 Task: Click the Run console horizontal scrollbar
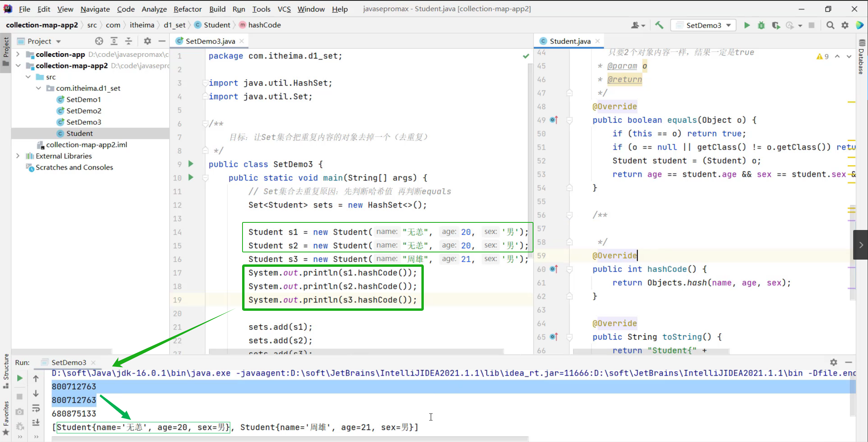[x=290, y=439]
